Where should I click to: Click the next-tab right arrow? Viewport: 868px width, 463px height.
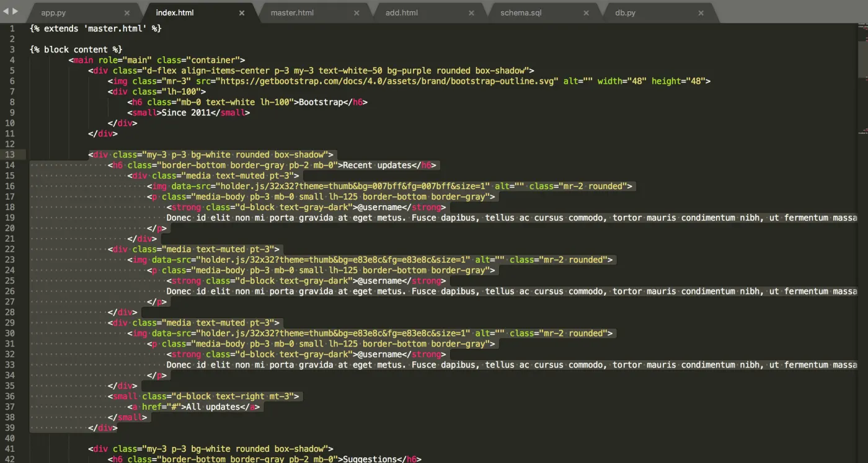[x=15, y=11]
